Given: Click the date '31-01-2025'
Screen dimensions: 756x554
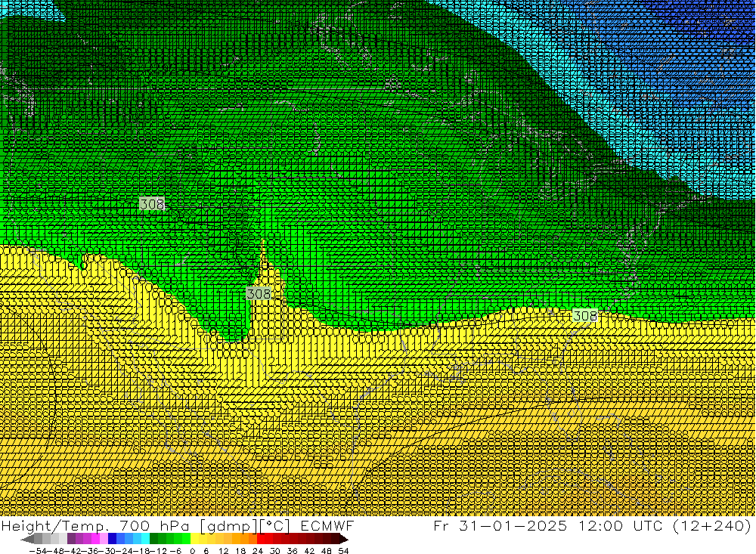Looking at the screenshot, I should 513,525.
